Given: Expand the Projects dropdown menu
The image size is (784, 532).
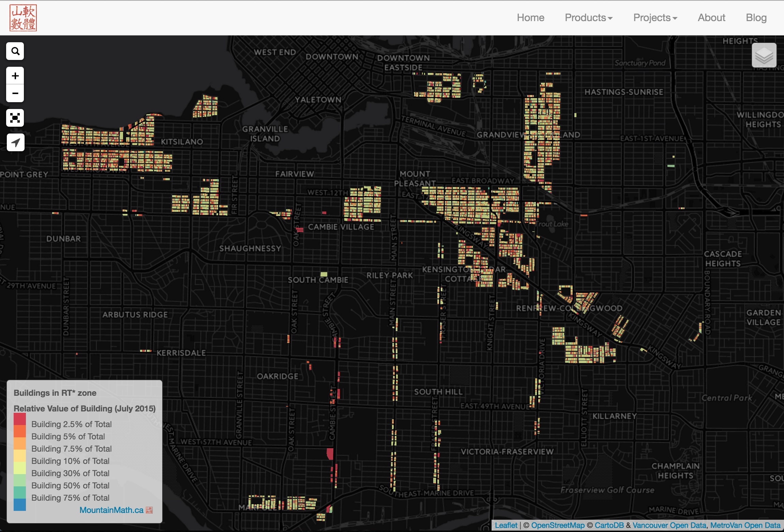Looking at the screenshot, I should (x=655, y=18).
